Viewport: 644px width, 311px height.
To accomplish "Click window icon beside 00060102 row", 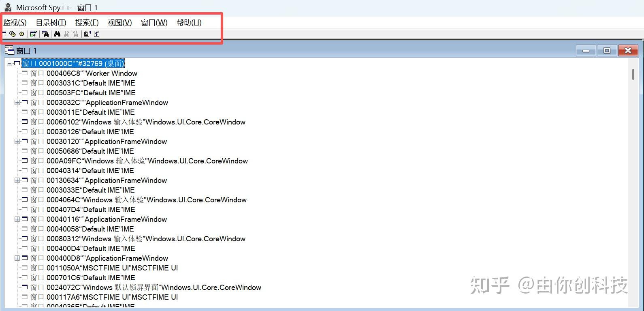I will [25, 122].
